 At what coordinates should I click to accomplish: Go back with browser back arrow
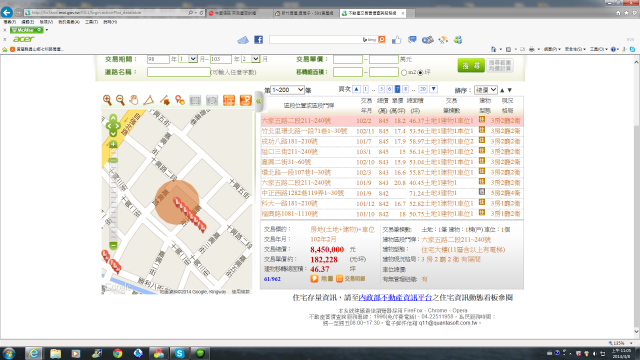(7, 13)
